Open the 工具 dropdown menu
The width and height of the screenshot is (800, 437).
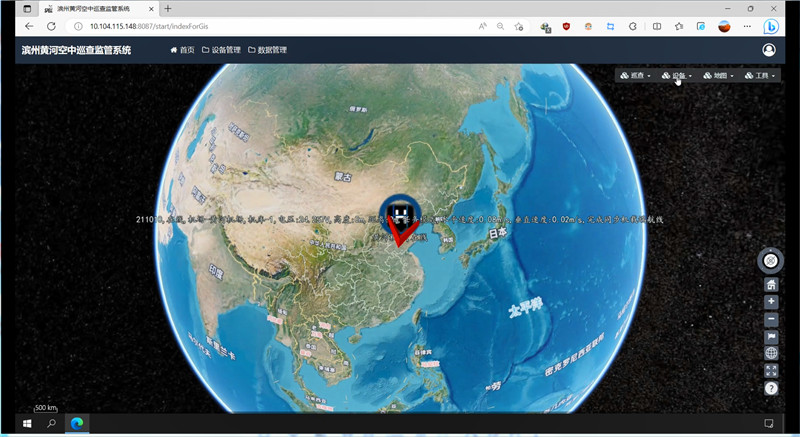coord(760,75)
